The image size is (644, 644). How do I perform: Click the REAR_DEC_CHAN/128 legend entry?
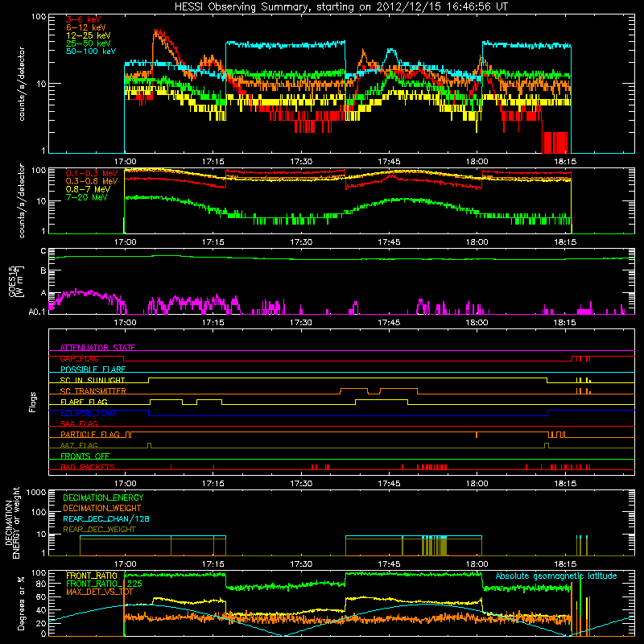(x=106, y=518)
